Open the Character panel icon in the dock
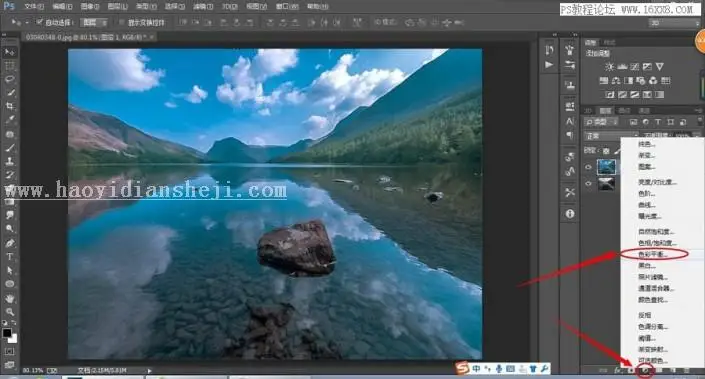The image size is (705, 379). 570,121
